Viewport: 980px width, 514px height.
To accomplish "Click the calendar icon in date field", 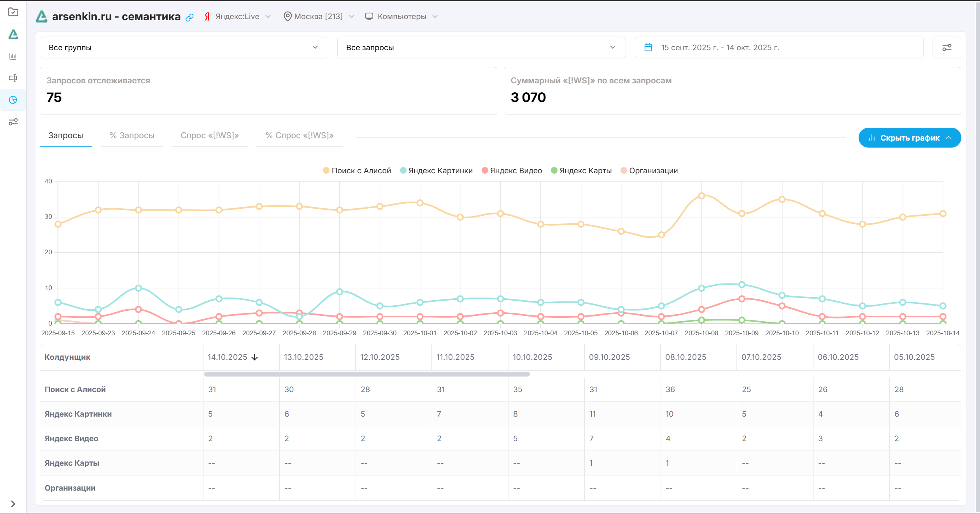I will pyautogui.click(x=648, y=48).
